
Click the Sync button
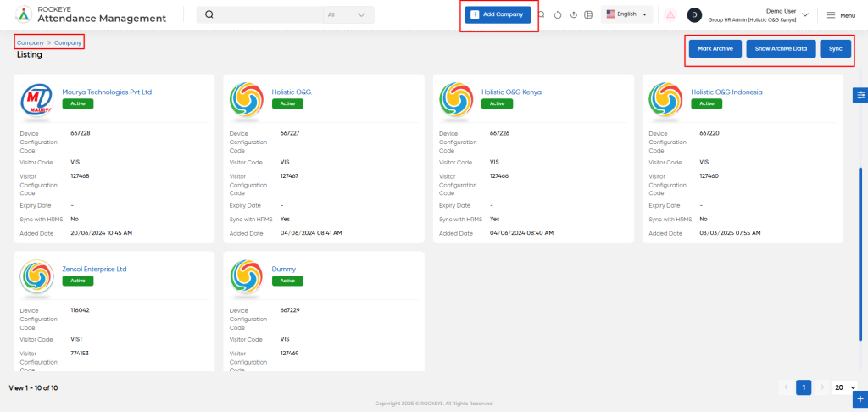835,48
